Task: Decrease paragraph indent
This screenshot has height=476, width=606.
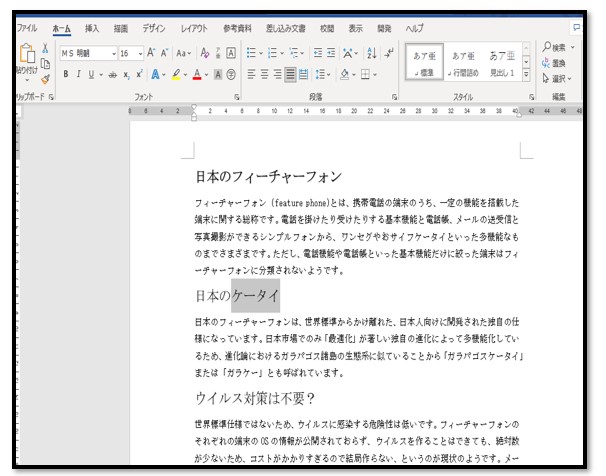Action: point(318,53)
